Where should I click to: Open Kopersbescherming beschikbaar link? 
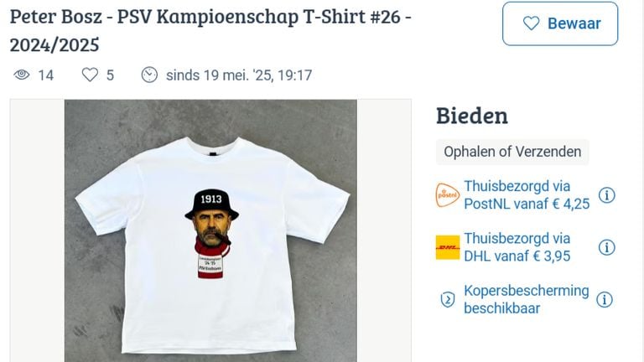click(x=526, y=299)
